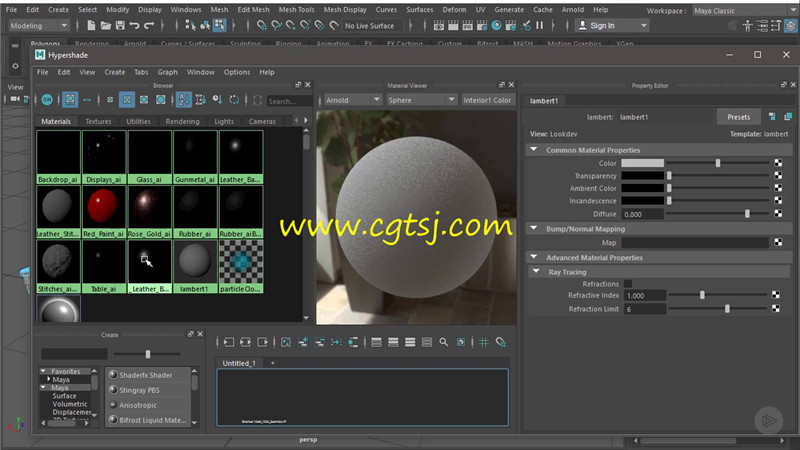Create Stingray PBS node
Image resolution: width=800 pixels, height=450 pixels.
(139, 390)
